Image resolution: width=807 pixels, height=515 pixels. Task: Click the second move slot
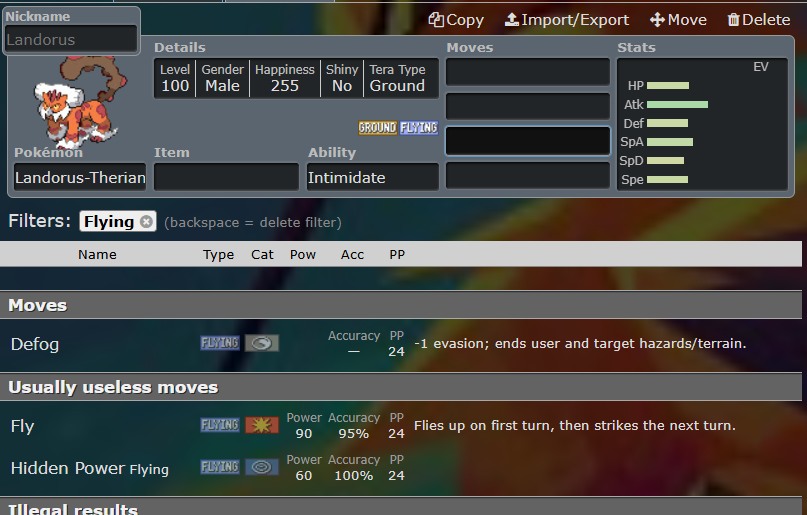[528, 106]
